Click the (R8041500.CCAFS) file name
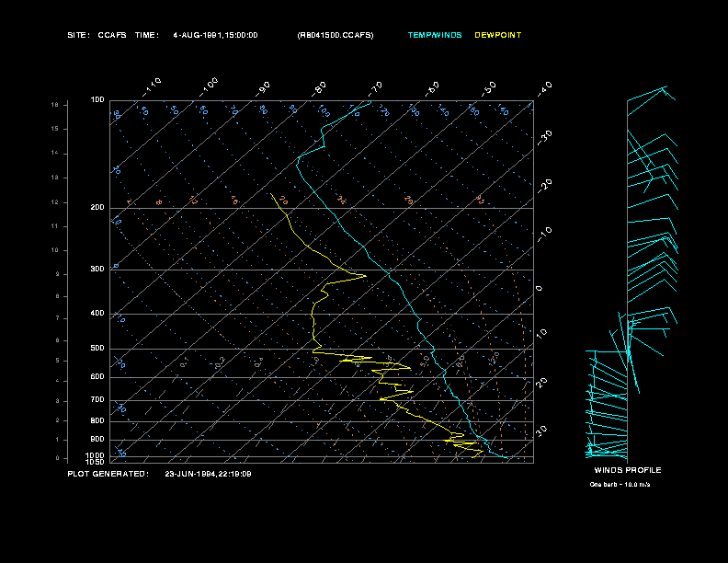Image resolution: width=728 pixels, height=563 pixels. (336, 35)
